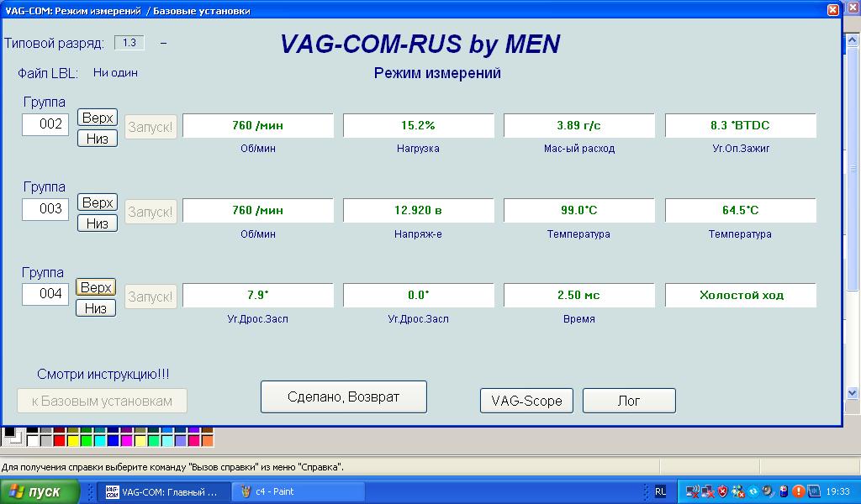This screenshot has width=861, height=504.
Task: Click the 12.920 в voltage value
Action: pyautogui.click(x=418, y=211)
